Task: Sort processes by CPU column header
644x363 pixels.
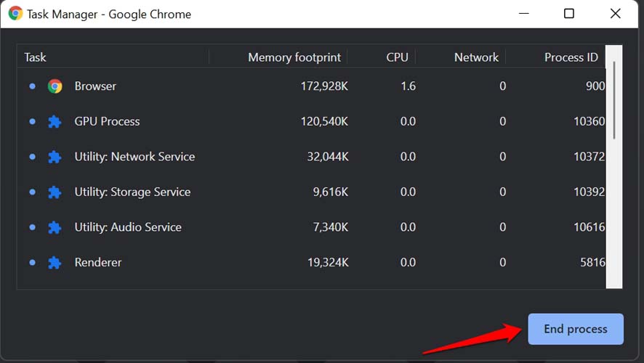Action: (397, 57)
